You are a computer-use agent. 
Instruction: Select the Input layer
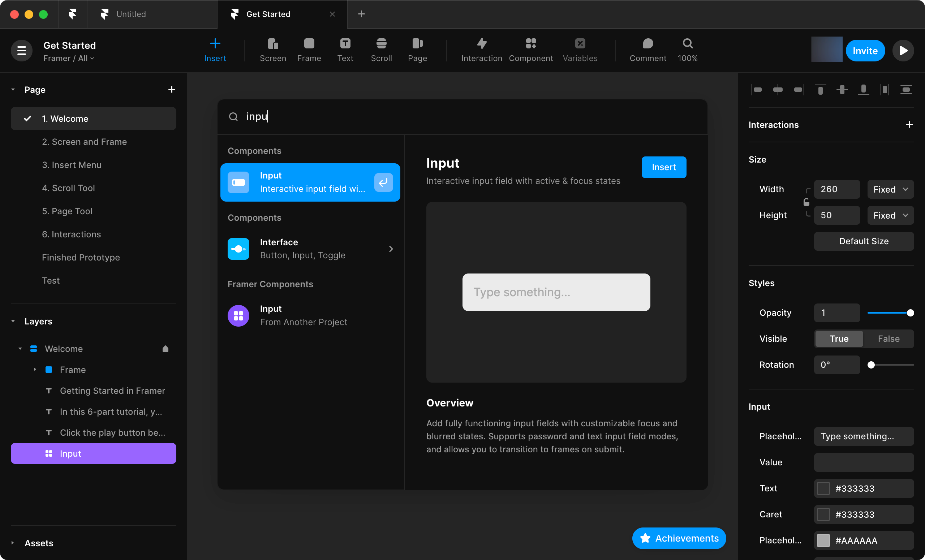[94, 453]
